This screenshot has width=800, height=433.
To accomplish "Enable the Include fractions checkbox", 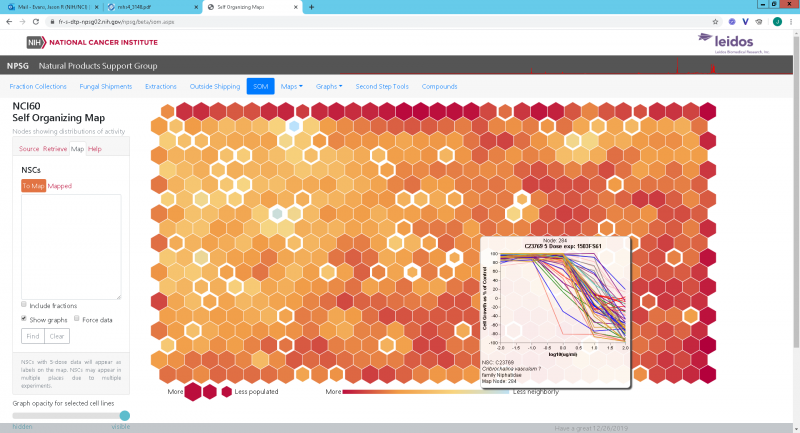I will click(x=25, y=305).
